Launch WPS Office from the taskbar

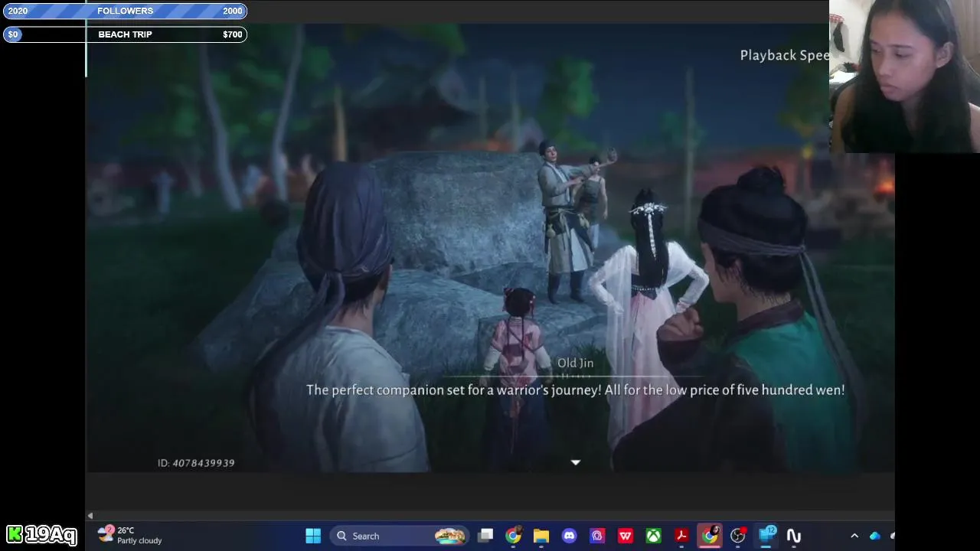coord(626,536)
